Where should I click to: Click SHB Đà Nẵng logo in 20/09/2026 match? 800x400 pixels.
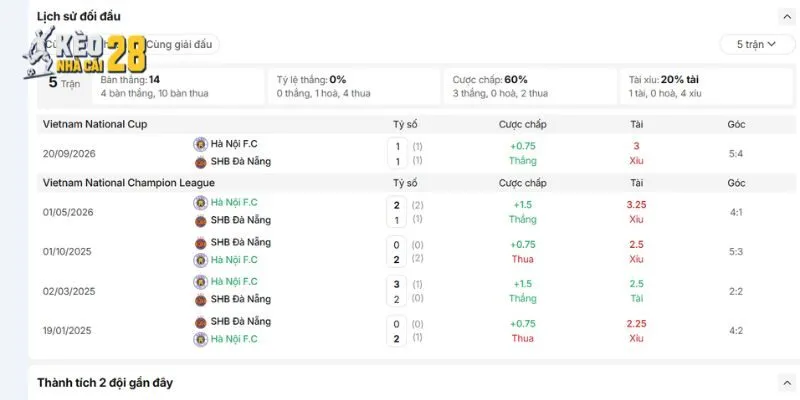click(201, 162)
